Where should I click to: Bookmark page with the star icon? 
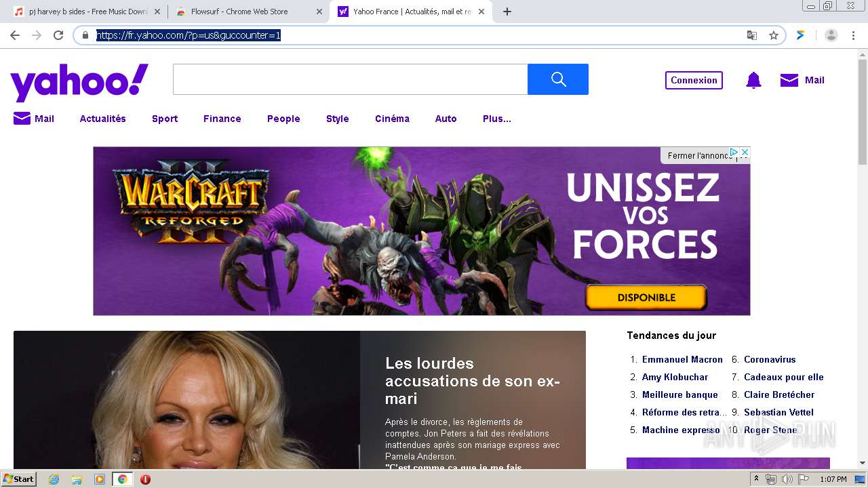774,35
